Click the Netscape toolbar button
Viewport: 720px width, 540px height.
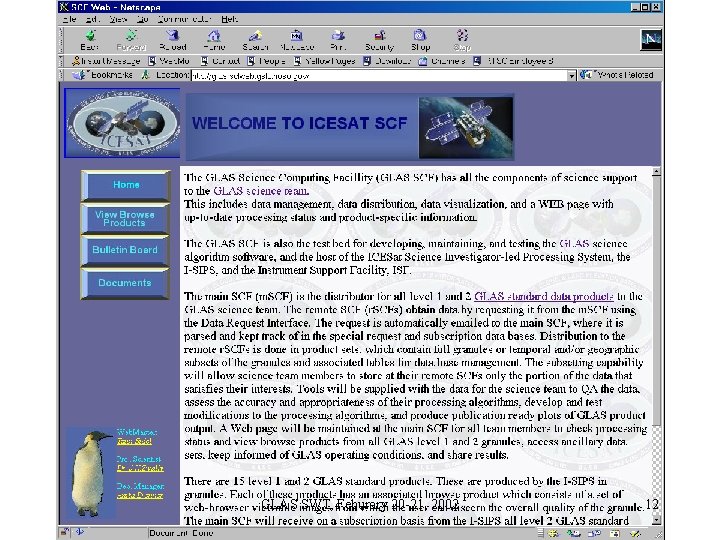pyautogui.click(x=297, y=40)
